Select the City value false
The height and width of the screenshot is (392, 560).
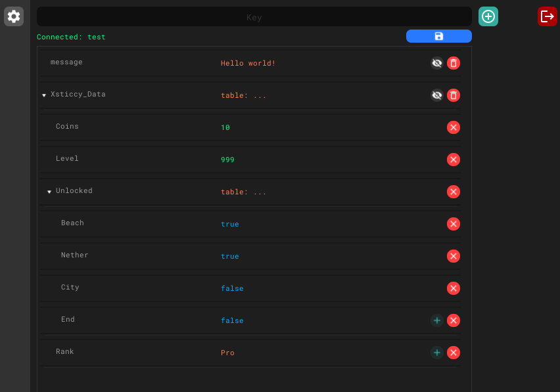click(x=232, y=288)
